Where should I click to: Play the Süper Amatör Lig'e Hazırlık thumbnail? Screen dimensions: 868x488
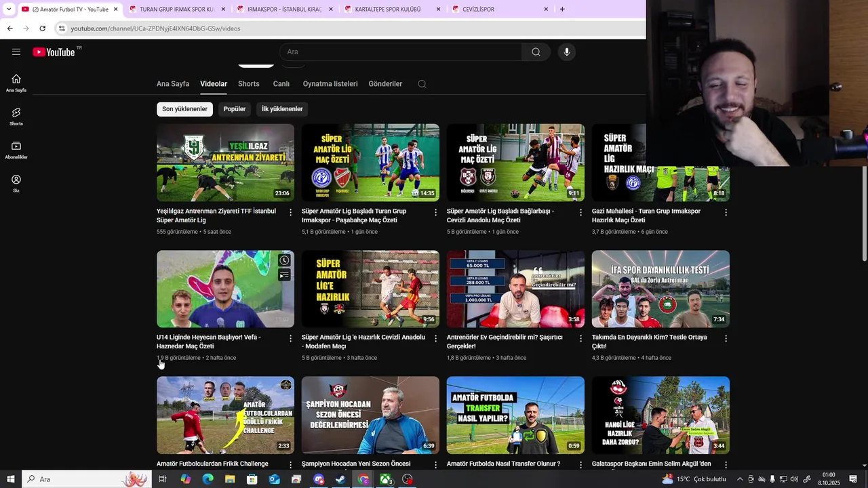click(370, 289)
